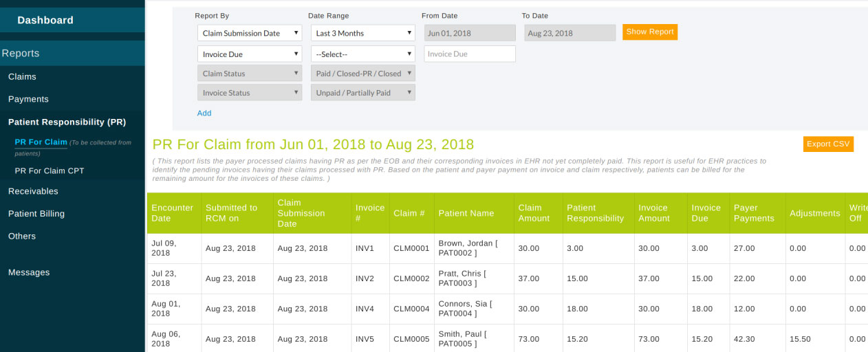868x352 pixels.
Task: Open Dashboard in the sidebar
Action: coord(45,21)
